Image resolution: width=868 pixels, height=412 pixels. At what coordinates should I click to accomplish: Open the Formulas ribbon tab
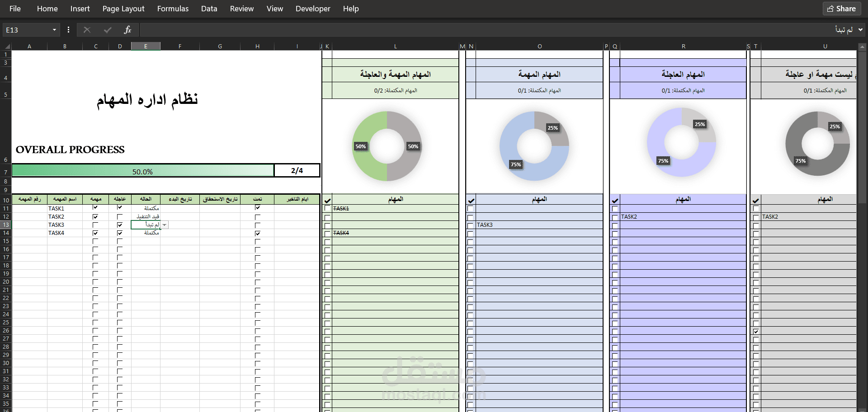[173, 9]
